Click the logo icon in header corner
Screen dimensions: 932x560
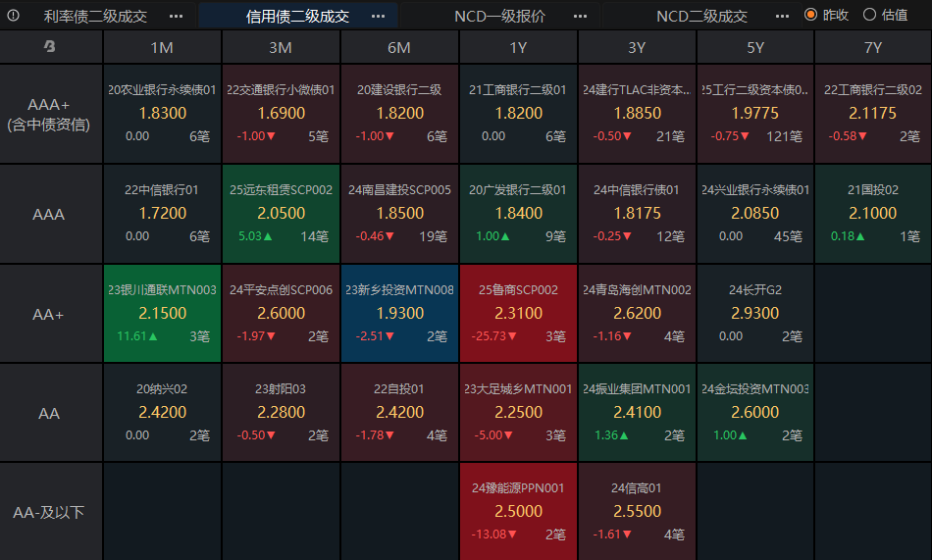point(50,46)
